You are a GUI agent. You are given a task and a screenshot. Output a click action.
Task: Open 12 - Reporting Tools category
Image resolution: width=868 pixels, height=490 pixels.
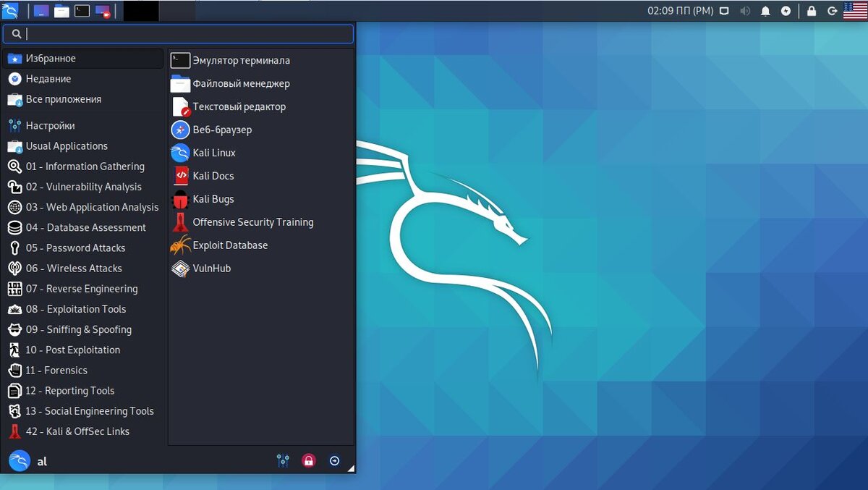pos(84,391)
